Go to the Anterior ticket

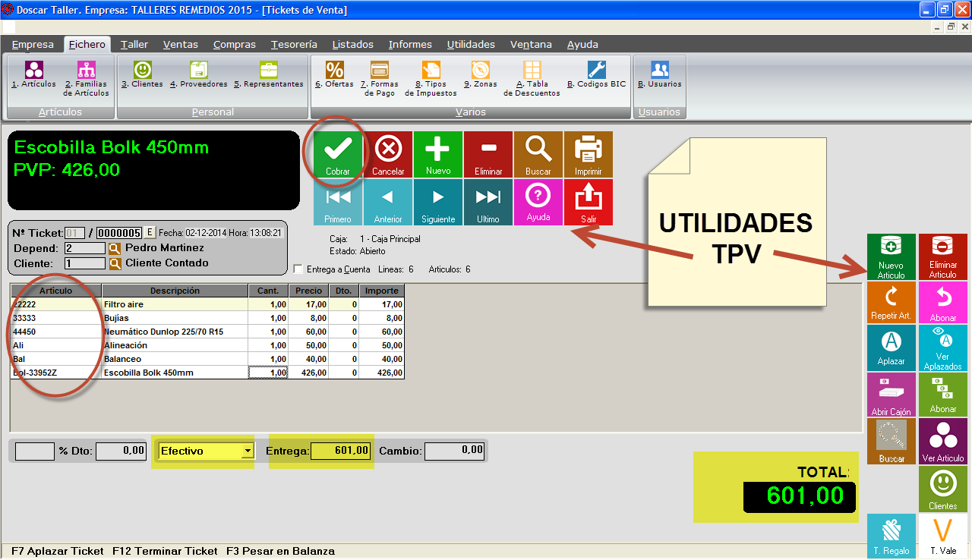[x=388, y=203]
